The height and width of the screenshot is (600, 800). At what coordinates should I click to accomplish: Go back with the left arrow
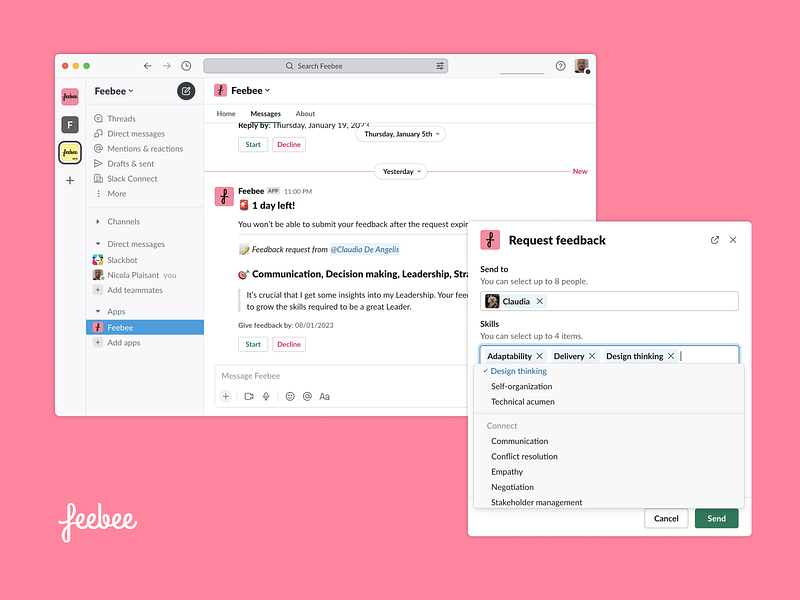[147, 66]
